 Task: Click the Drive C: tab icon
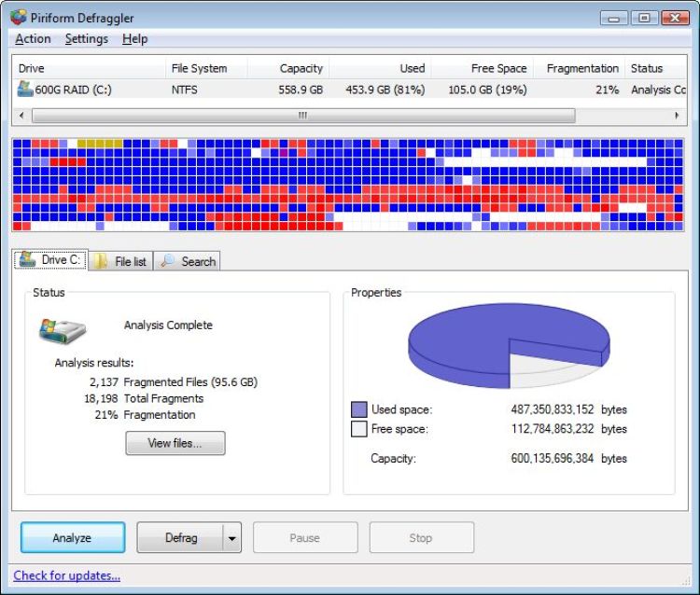pyautogui.click(x=28, y=260)
